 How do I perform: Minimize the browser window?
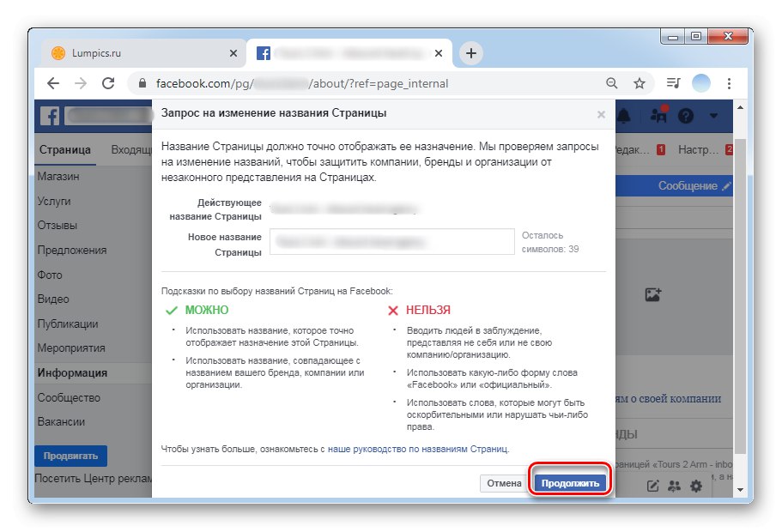[x=673, y=36]
